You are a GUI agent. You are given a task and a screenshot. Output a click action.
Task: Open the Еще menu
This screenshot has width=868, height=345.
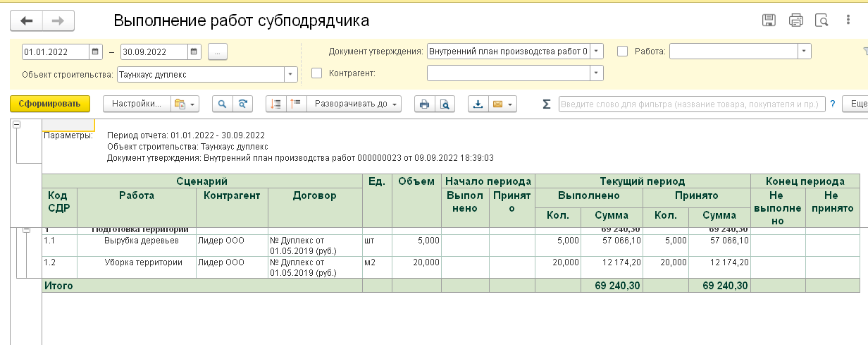[857, 104]
